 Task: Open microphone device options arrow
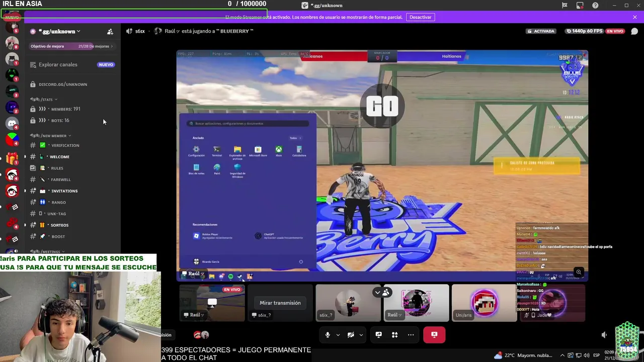(x=338, y=335)
